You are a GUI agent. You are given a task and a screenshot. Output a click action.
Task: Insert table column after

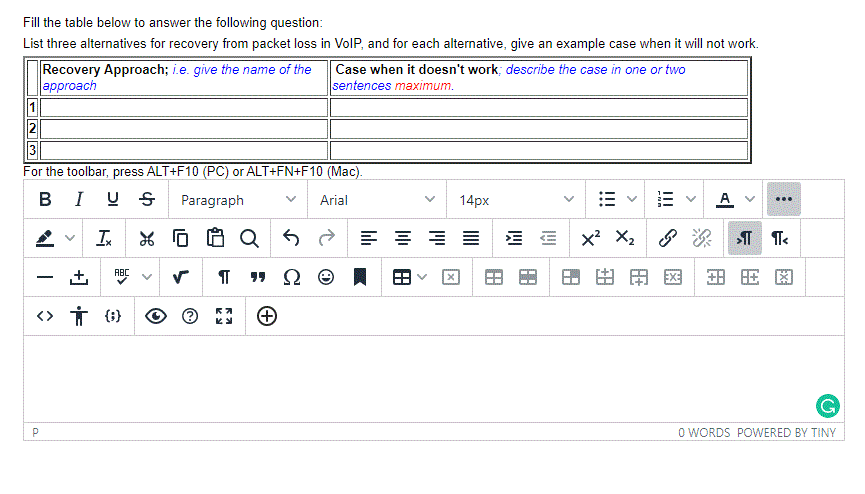[750, 277]
